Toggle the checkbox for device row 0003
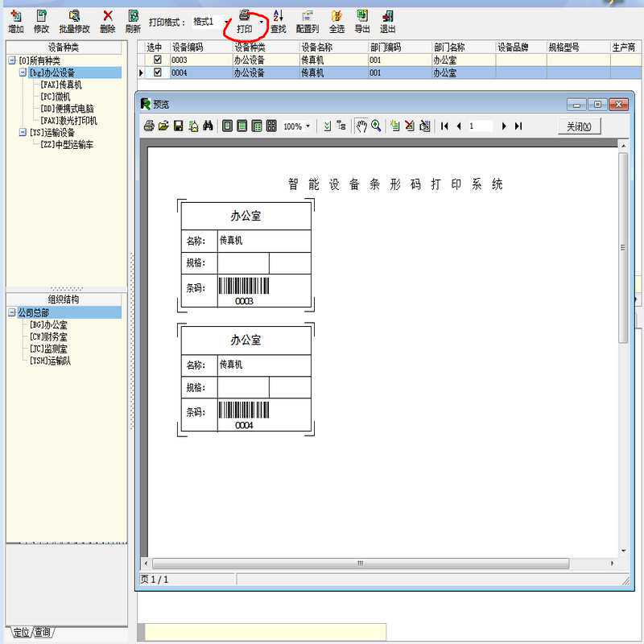The width and height of the screenshot is (644, 644). click(157, 60)
